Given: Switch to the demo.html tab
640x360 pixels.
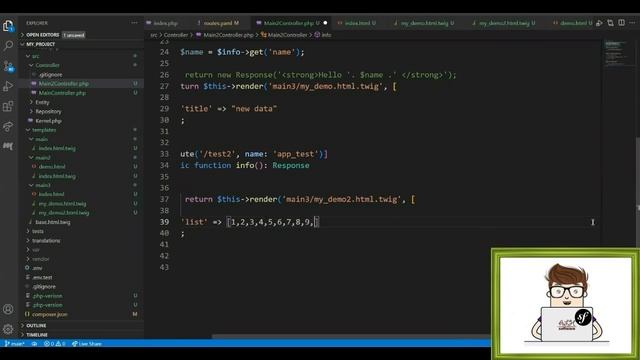Looking at the screenshot, I should [573, 23].
